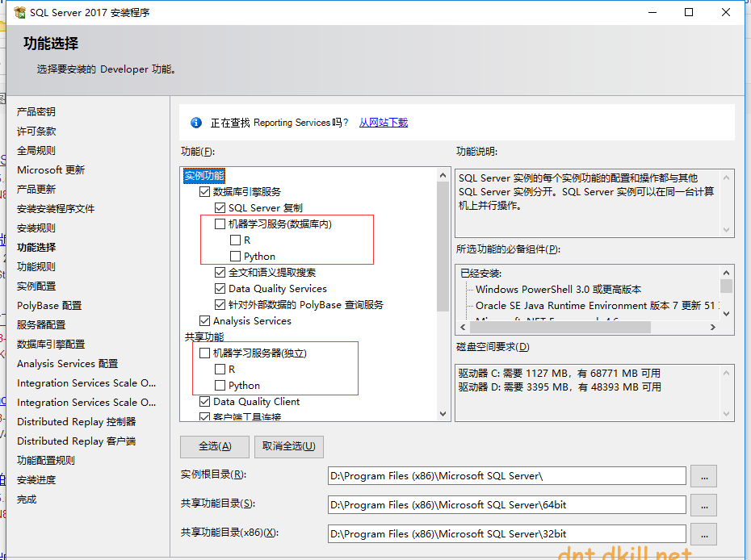Browse for 共享功能目录(x86) with ... button
Screen dimensions: 751x560
pos(703,534)
